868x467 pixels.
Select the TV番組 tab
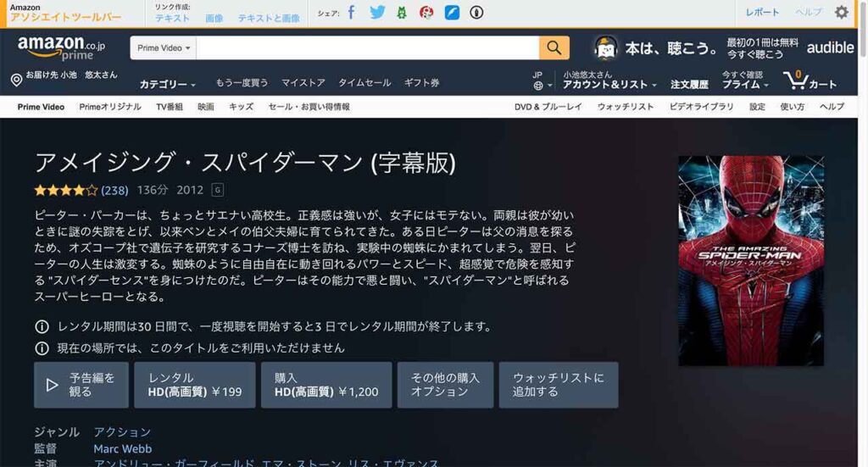tap(170, 107)
